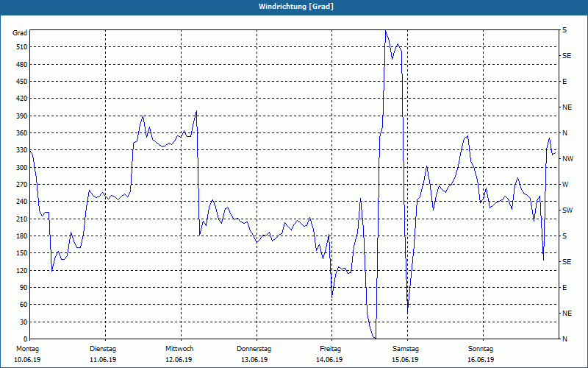Click the NW compass direction label
The image size is (588, 368).
(567, 159)
